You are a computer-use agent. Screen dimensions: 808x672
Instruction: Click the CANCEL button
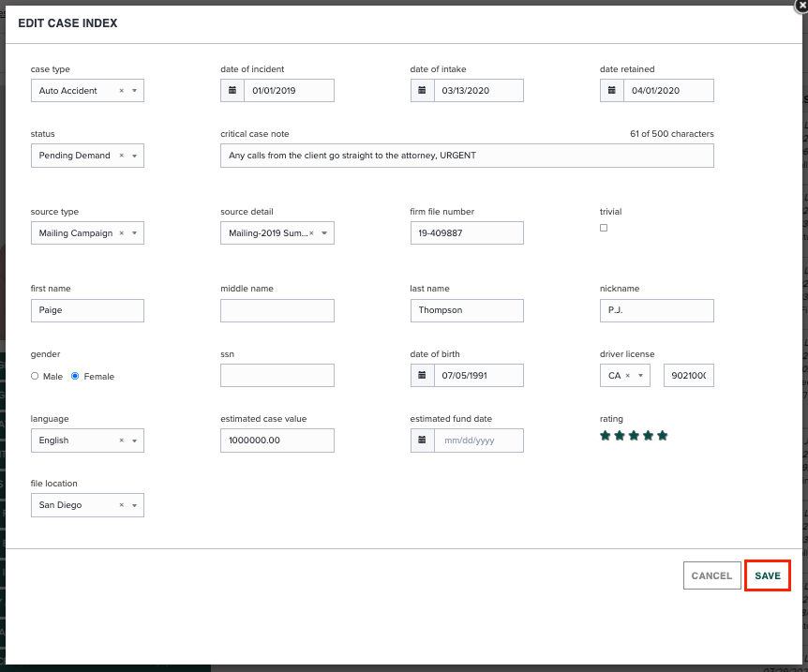[x=711, y=575]
